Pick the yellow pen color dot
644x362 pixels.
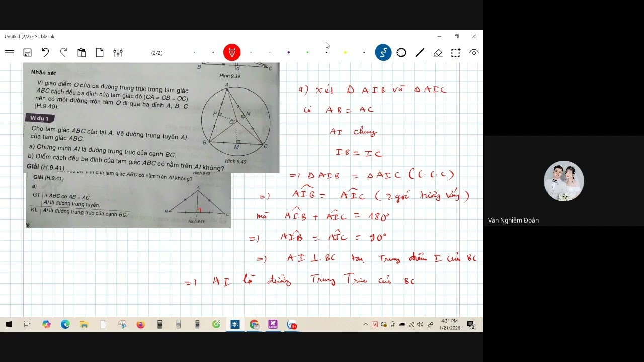pyautogui.click(x=345, y=53)
